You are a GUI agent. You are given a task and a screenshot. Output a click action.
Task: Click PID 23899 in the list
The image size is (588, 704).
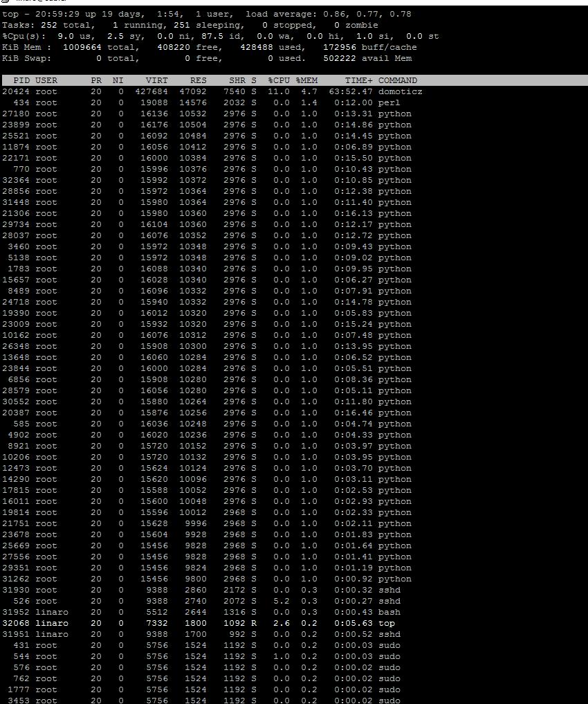coord(16,125)
